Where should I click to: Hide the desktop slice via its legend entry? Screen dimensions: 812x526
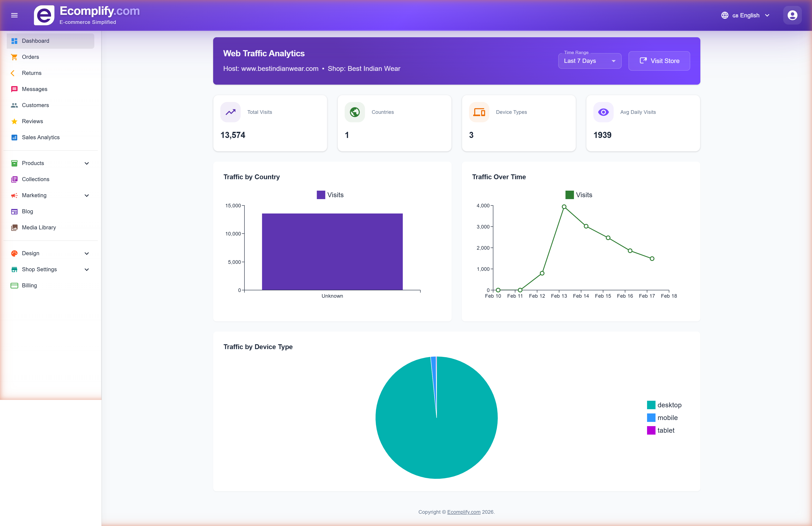(665, 405)
